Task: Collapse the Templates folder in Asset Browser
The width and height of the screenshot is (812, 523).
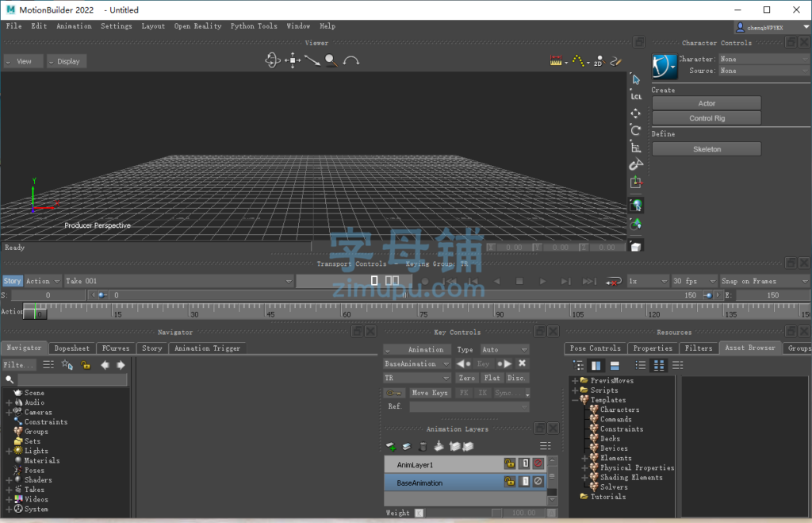Action: (x=575, y=400)
